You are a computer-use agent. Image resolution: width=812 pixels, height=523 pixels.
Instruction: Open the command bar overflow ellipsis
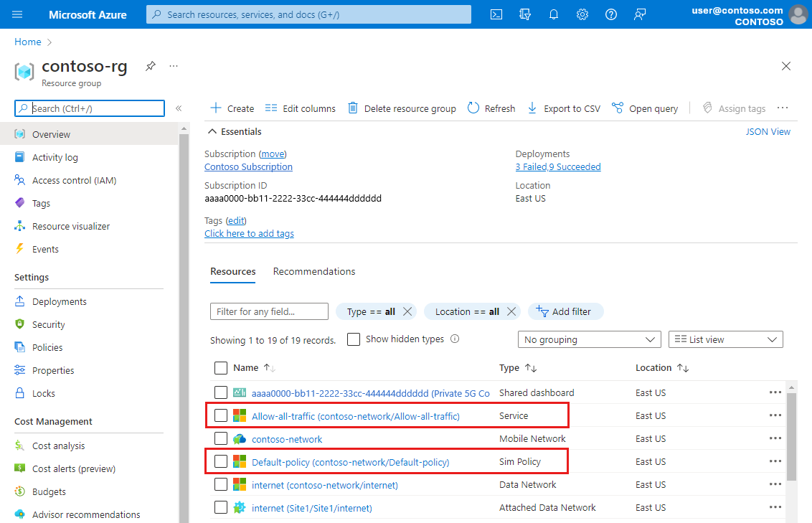(x=783, y=108)
